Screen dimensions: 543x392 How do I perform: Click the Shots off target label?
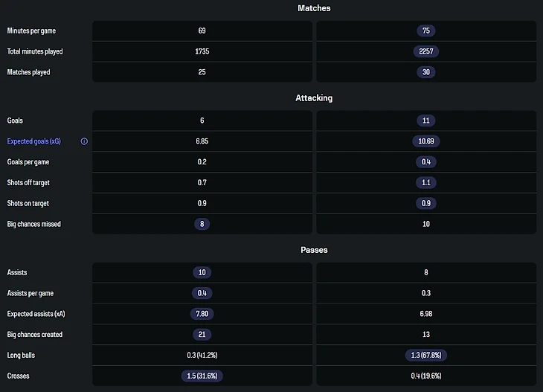(x=30, y=182)
